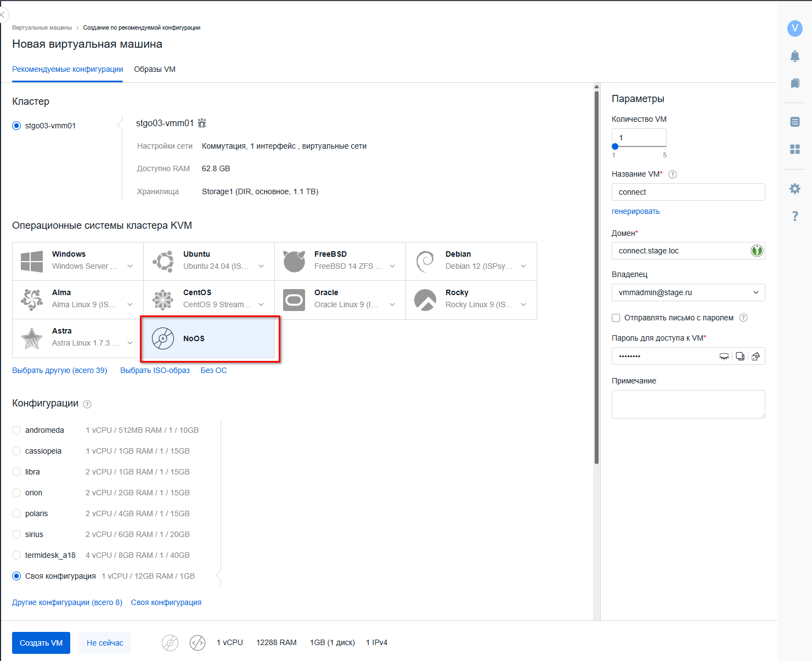Expand the Debian version dropdown

click(523, 266)
